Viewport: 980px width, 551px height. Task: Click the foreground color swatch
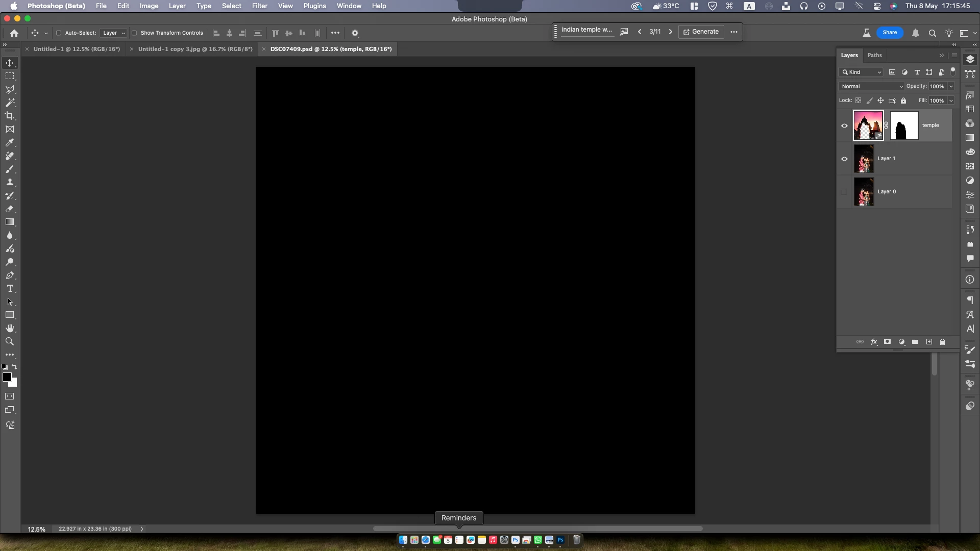[x=7, y=377]
